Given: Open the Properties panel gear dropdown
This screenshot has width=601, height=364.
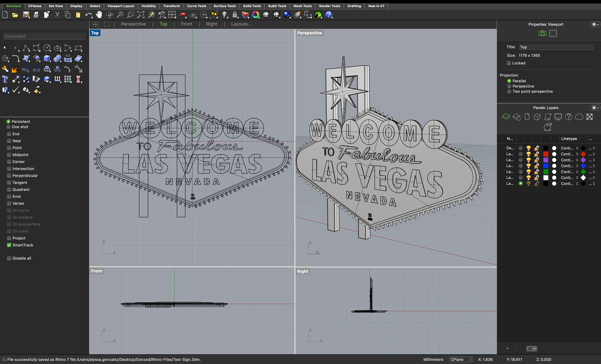Looking at the screenshot, I should coord(595,24).
